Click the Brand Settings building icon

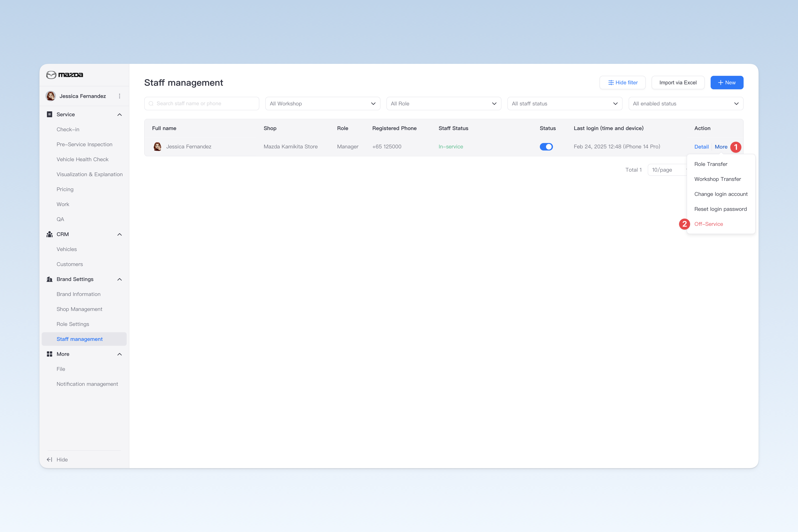(x=49, y=279)
